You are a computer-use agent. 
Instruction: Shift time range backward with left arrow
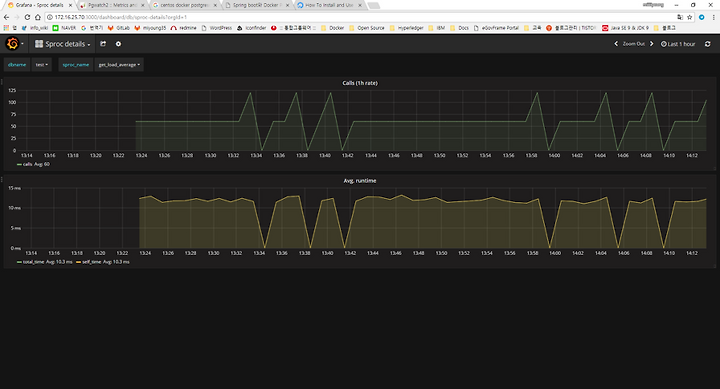(616, 44)
